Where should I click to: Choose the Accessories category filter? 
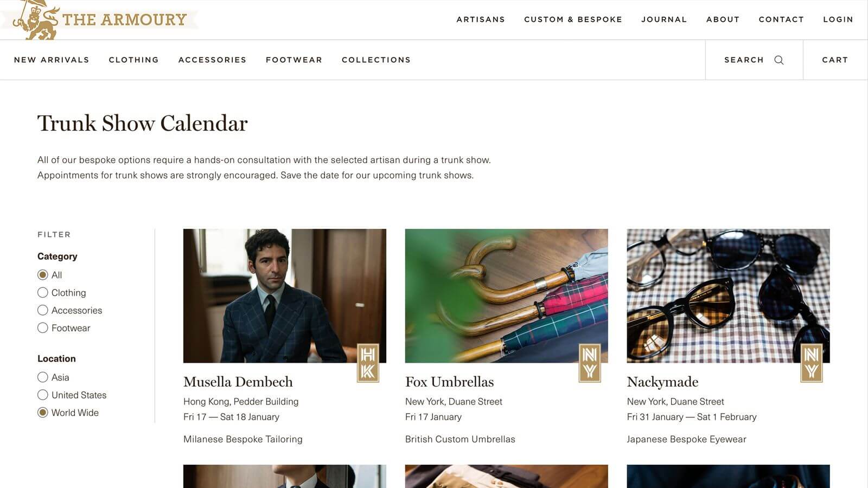pyautogui.click(x=43, y=310)
